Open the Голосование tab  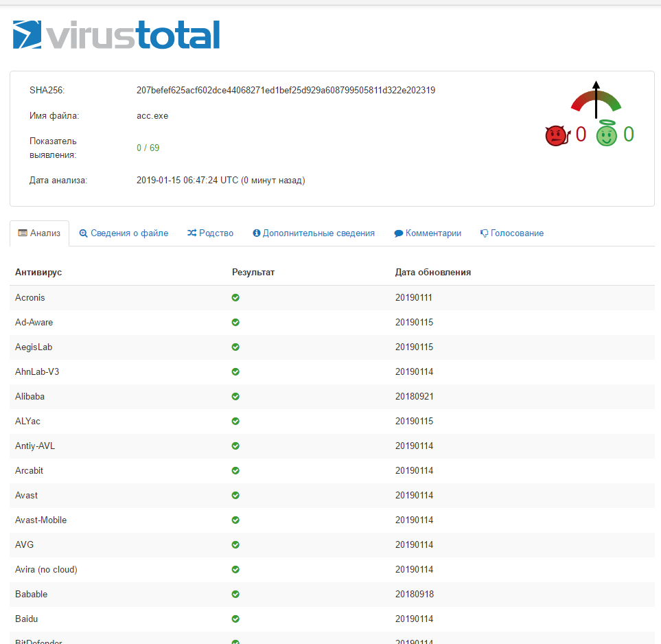coord(512,233)
